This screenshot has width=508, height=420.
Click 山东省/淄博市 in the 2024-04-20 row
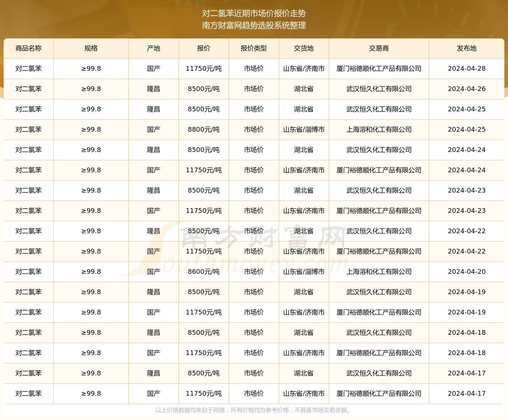click(x=304, y=272)
